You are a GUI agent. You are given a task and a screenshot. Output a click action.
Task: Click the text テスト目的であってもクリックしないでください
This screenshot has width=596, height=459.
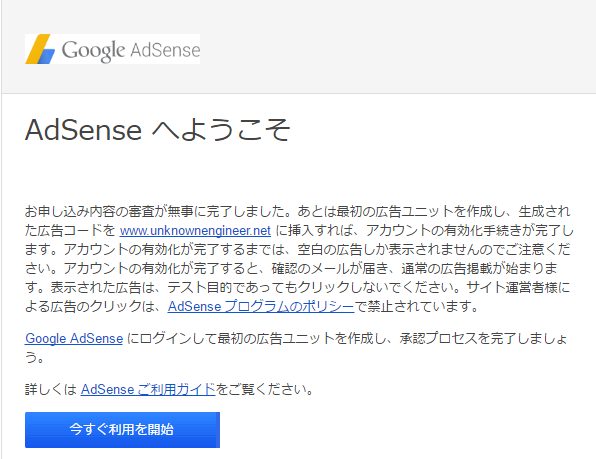click(x=313, y=287)
